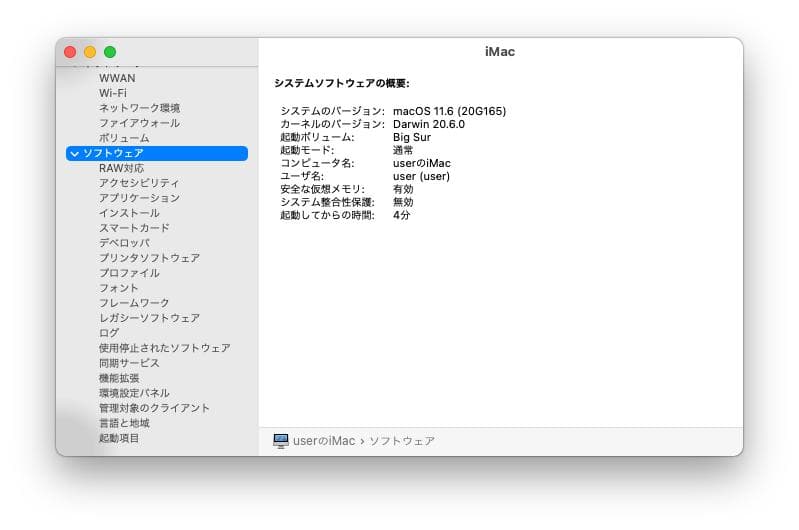Open アクセシビリティ in the sidebar

[139, 183]
